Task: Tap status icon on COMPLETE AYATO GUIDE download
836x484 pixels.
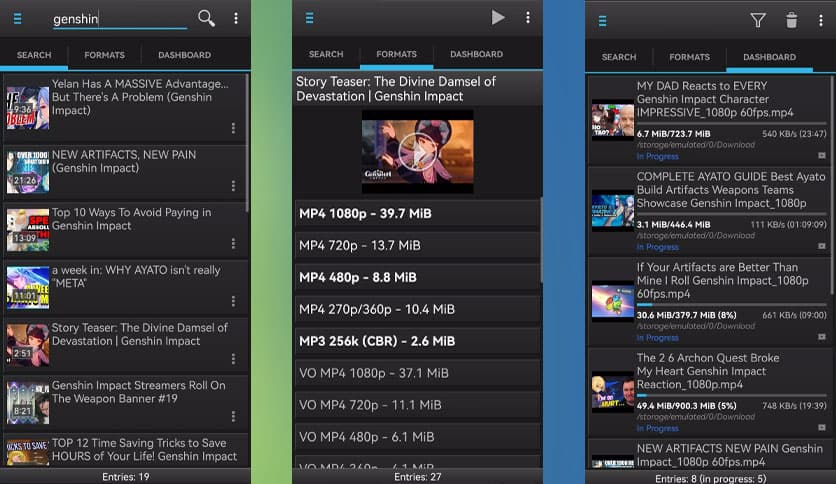Action: point(822,246)
